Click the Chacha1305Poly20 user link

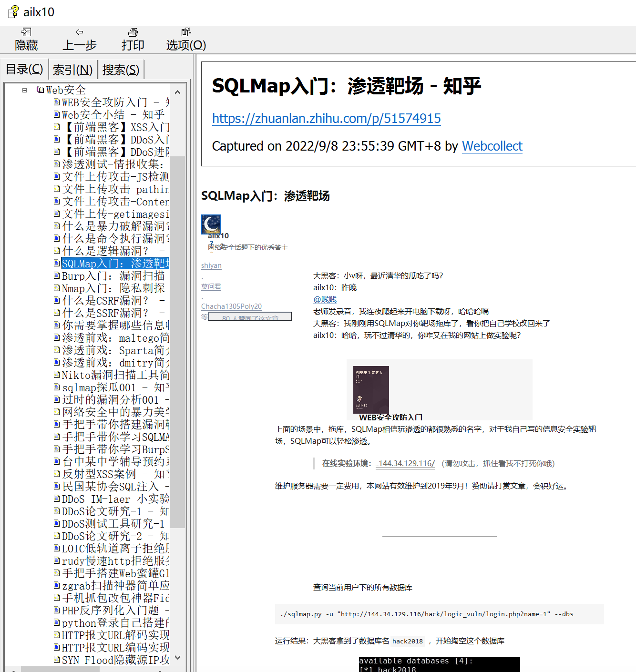[x=231, y=306]
